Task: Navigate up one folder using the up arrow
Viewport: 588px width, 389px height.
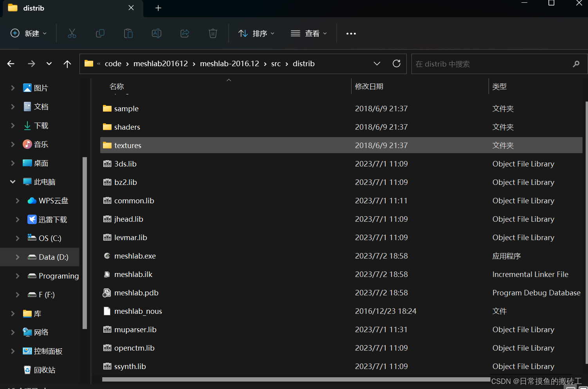Action: (x=67, y=63)
